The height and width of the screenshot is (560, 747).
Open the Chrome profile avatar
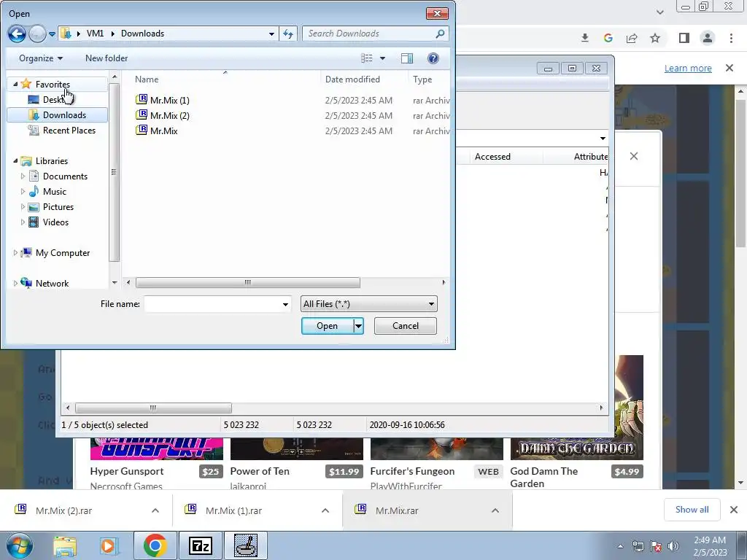[708, 38]
